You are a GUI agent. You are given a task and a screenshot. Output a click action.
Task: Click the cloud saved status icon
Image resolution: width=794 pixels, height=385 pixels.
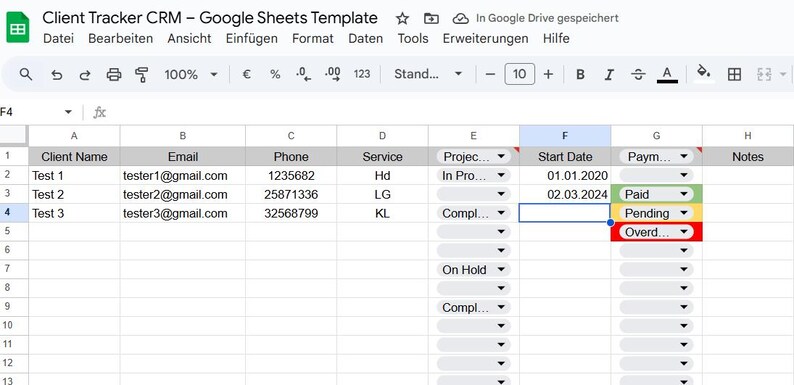click(460, 19)
